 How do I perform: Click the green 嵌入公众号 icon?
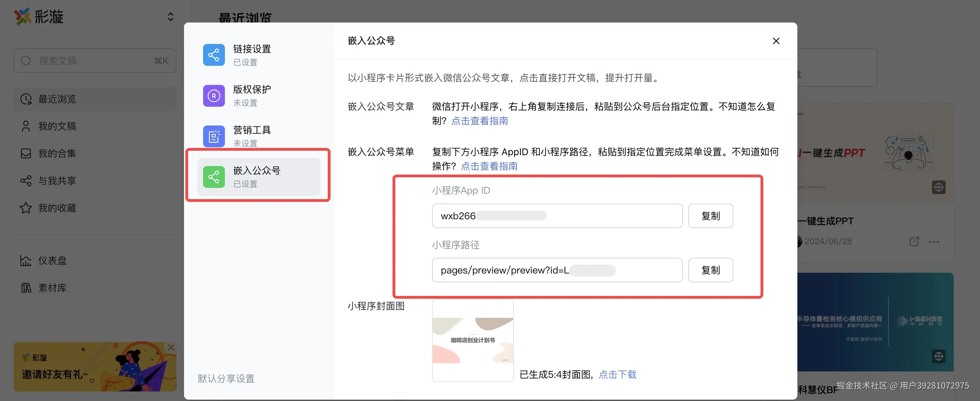click(214, 177)
